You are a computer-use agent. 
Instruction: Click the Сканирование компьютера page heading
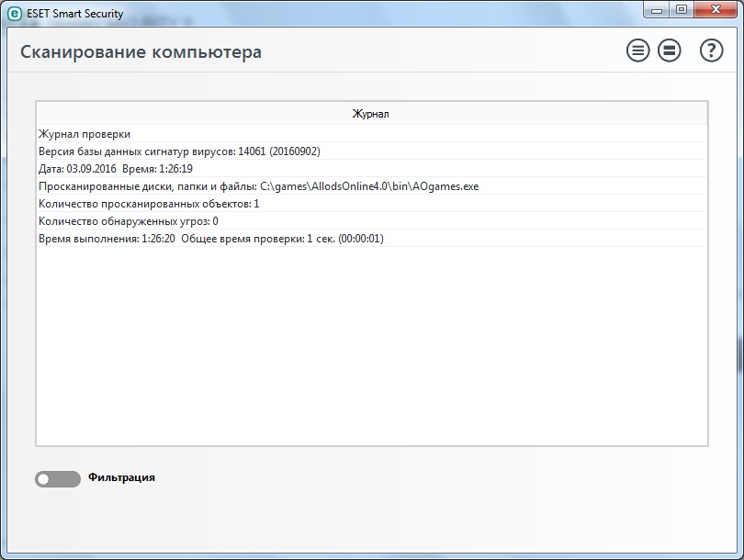pyautogui.click(x=141, y=51)
